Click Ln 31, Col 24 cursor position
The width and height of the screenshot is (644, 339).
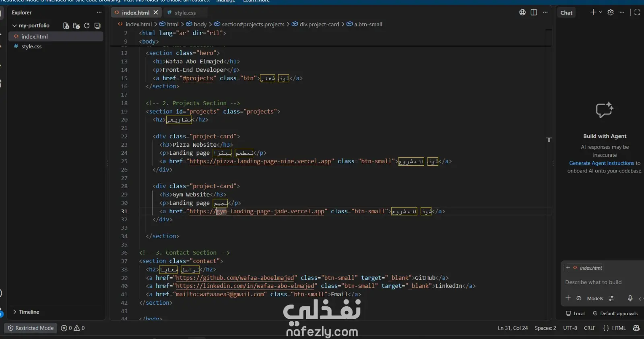click(x=513, y=328)
